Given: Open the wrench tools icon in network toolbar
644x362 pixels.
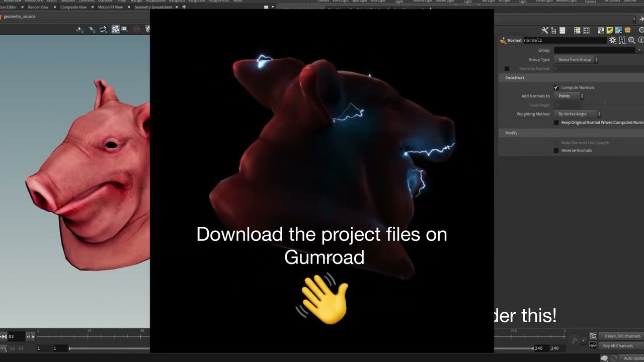Looking at the screenshot, I should (544, 31).
